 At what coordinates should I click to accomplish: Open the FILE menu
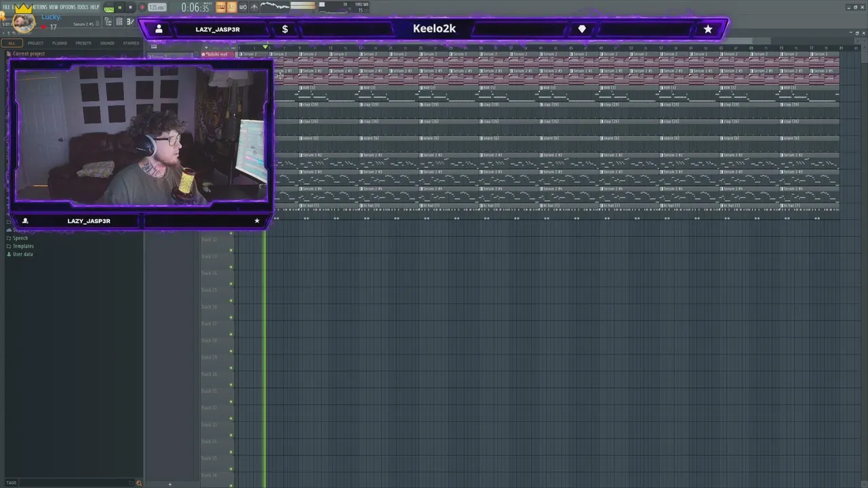[6, 7]
